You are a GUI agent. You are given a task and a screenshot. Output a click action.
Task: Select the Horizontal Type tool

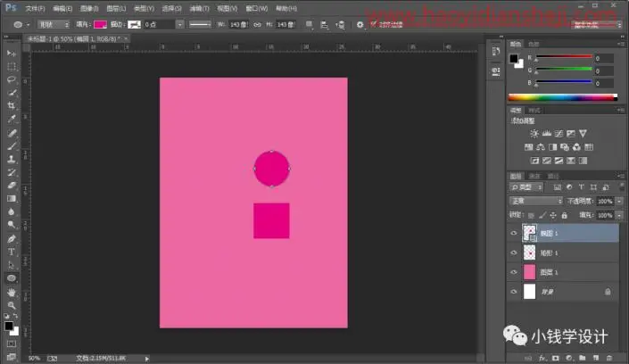pyautogui.click(x=12, y=252)
